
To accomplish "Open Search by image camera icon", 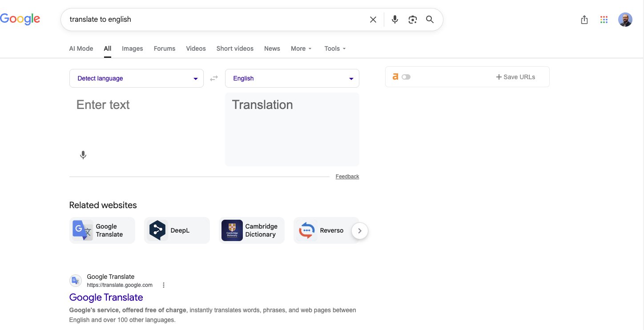I will pos(413,20).
